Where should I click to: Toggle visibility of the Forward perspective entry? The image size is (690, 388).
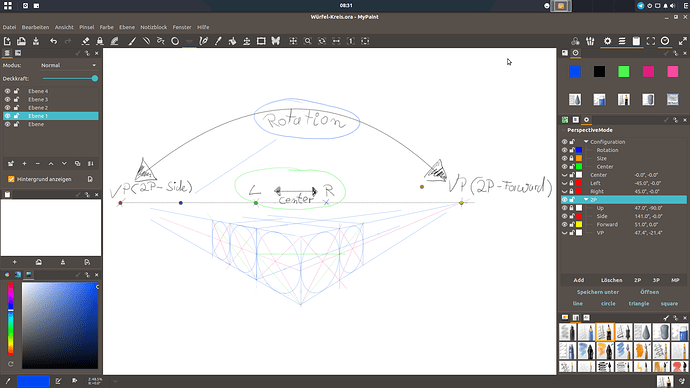coord(565,224)
